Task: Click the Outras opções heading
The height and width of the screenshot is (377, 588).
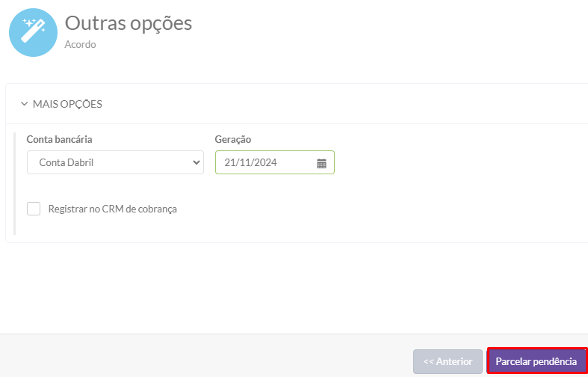Action: pyautogui.click(x=129, y=23)
